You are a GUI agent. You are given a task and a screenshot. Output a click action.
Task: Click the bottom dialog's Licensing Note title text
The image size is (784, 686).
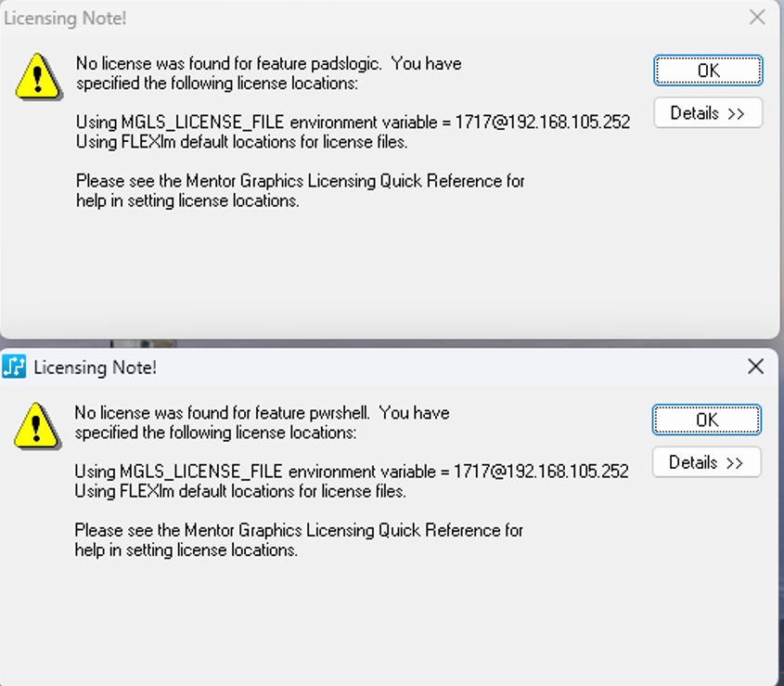(95, 368)
